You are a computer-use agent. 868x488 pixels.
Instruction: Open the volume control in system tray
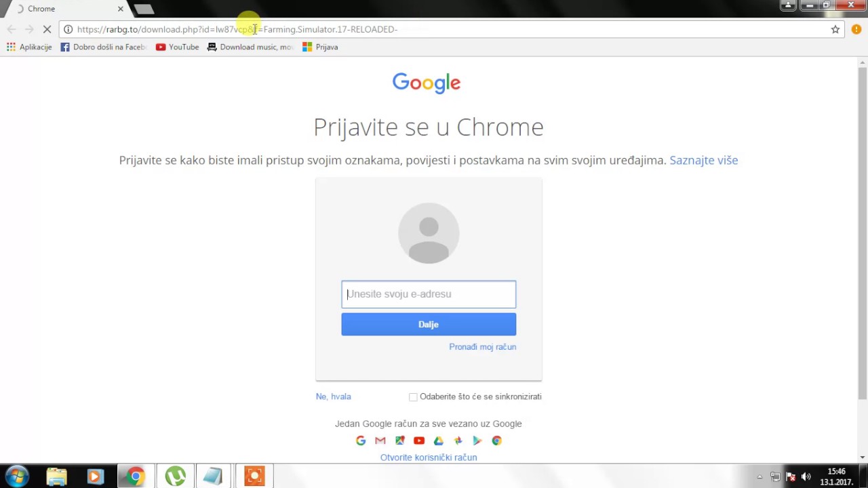click(806, 476)
